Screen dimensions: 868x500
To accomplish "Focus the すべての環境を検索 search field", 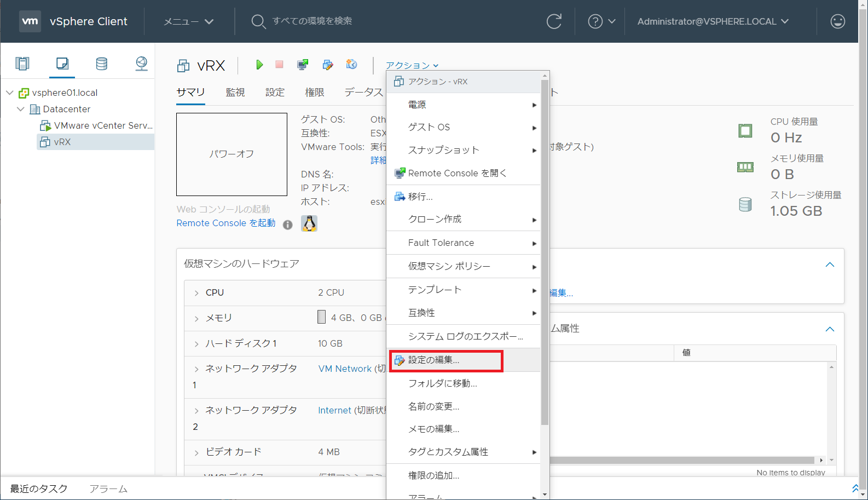I will 312,21.
